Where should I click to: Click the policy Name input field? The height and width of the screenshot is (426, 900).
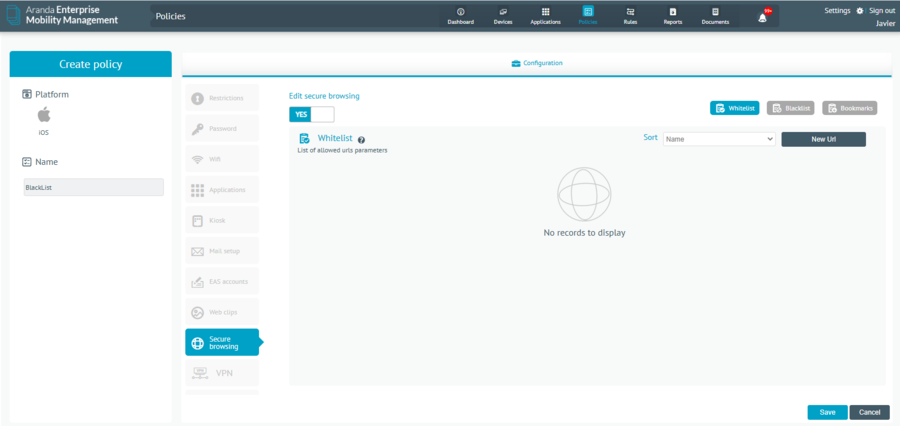93,187
